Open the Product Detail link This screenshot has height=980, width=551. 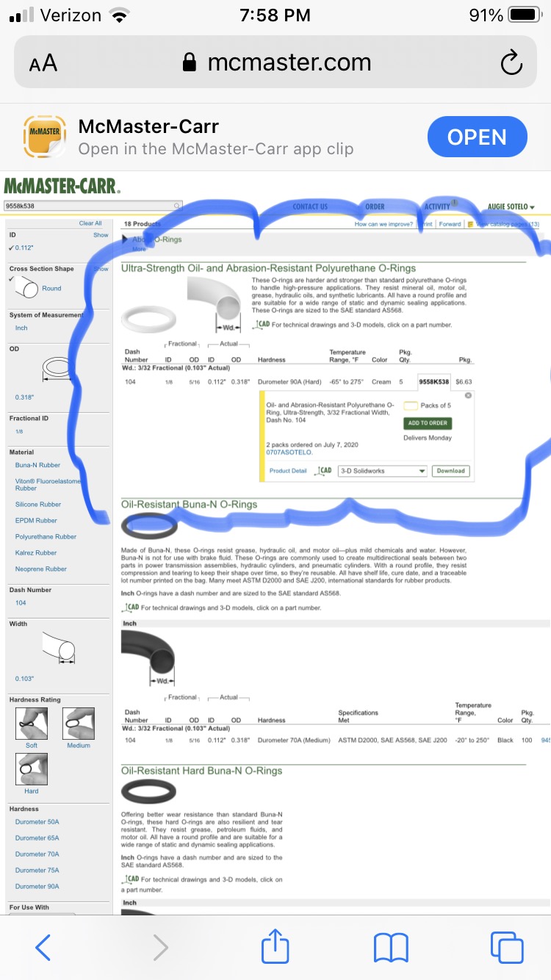click(x=288, y=471)
